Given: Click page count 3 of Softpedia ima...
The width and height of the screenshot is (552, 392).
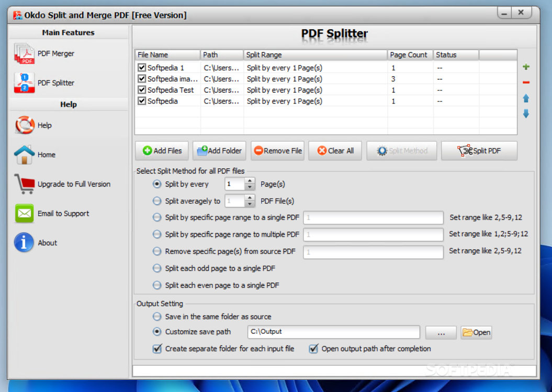Looking at the screenshot, I should coord(393,79).
